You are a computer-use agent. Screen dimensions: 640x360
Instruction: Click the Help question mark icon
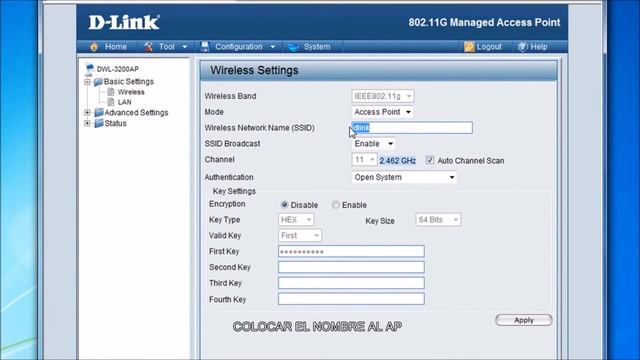tap(522, 47)
